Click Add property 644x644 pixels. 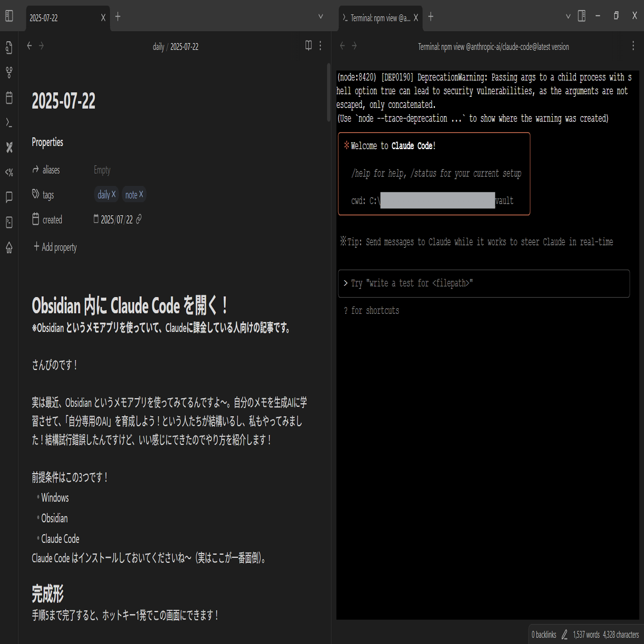(55, 247)
